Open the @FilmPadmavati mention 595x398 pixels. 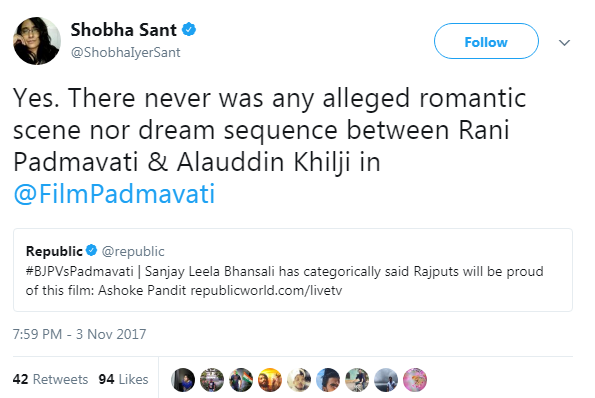(x=114, y=193)
